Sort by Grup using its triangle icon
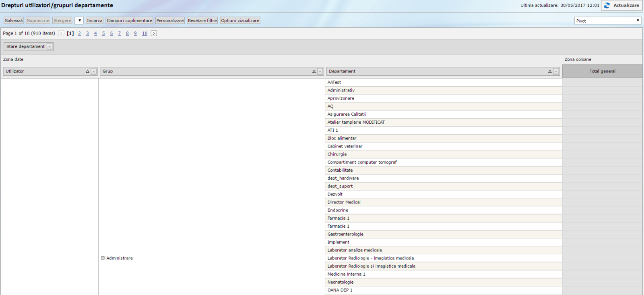The height and width of the screenshot is (295, 644). point(314,71)
